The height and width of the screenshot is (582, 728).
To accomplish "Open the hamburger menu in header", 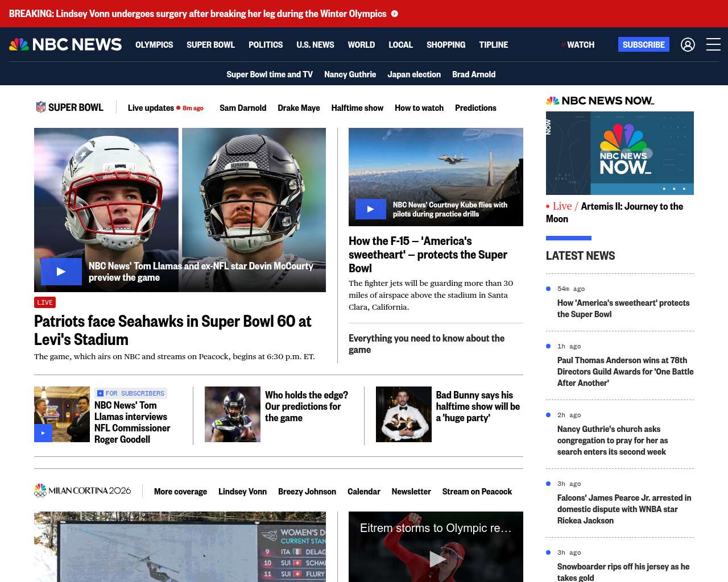I will pos(713,44).
